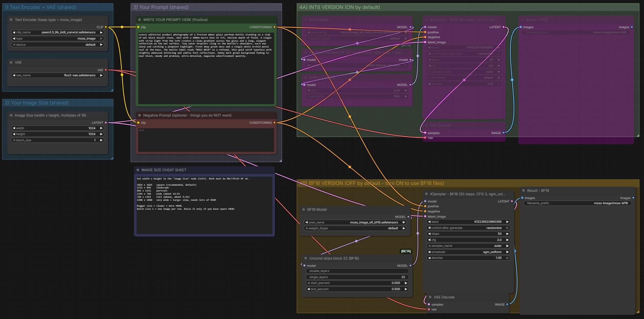This screenshot has width=644, height=319.
Task: Collapse the Text Encoder node via its title dot
Action: click(x=11, y=20)
